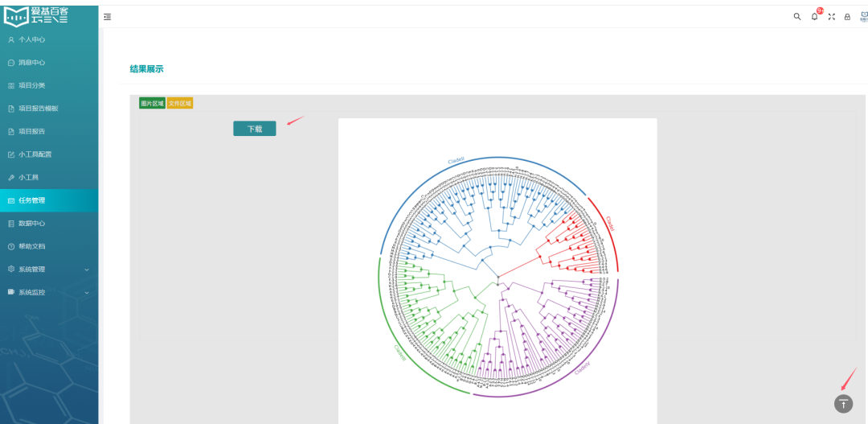Switch to 图片区域 tab
The height and width of the screenshot is (424, 868).
(152, 103)
